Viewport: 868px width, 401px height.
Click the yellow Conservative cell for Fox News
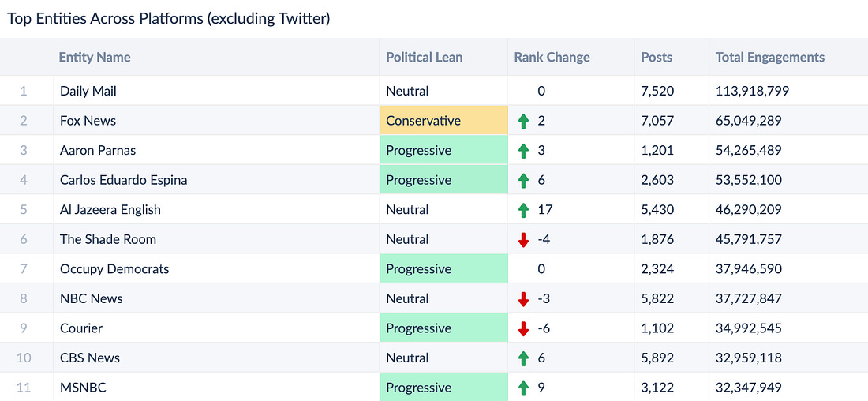tap(443, 121)
